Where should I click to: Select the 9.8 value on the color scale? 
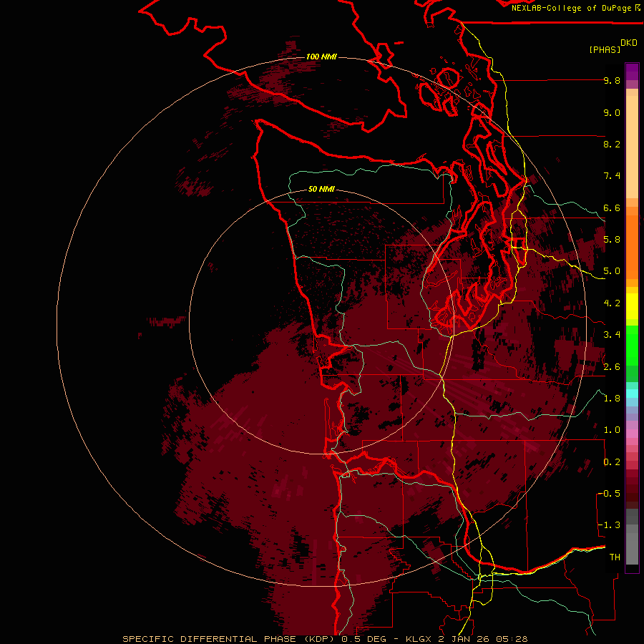click(612, 81)
